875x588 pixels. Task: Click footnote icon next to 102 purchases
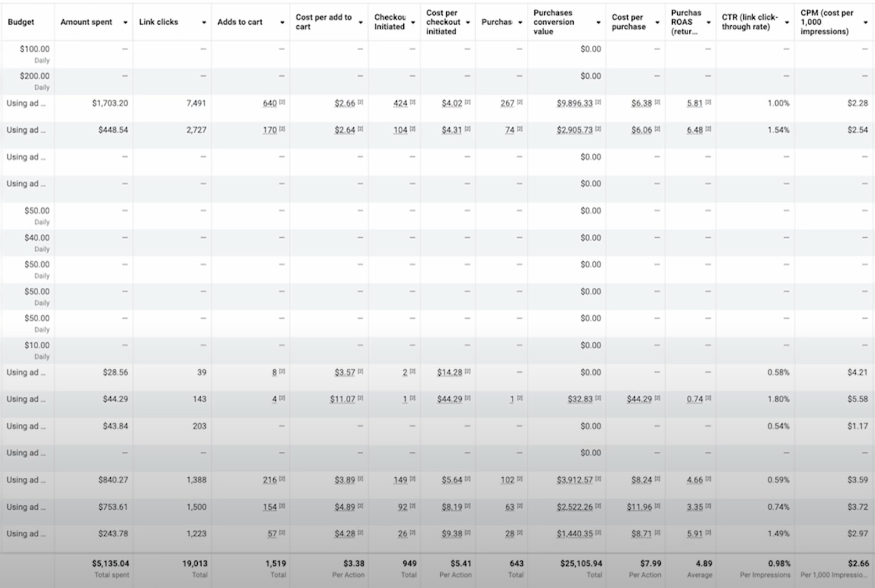click(520, 479)
